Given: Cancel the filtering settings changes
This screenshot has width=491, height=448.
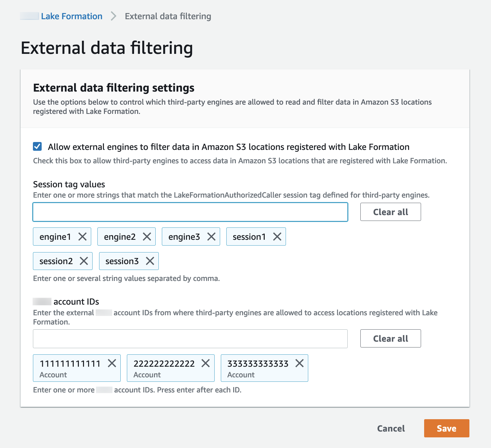Looking at the screenshot, I should 391,428.
